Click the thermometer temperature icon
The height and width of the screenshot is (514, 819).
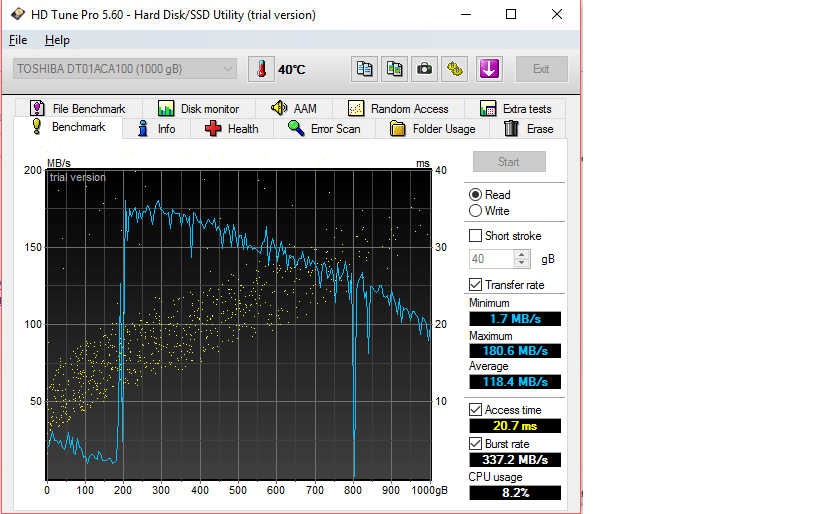(261, 69)
